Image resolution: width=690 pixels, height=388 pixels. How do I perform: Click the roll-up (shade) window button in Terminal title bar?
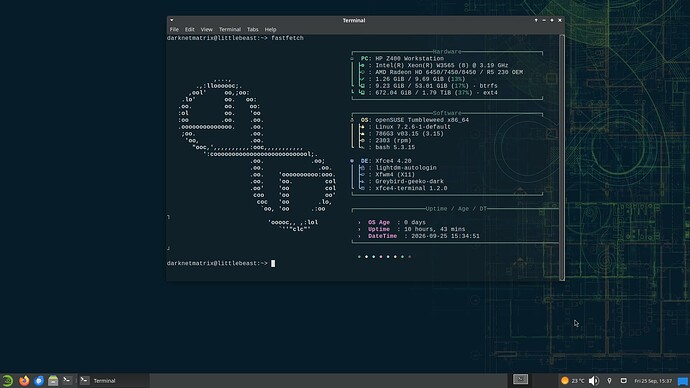click(x=536, y=20)
